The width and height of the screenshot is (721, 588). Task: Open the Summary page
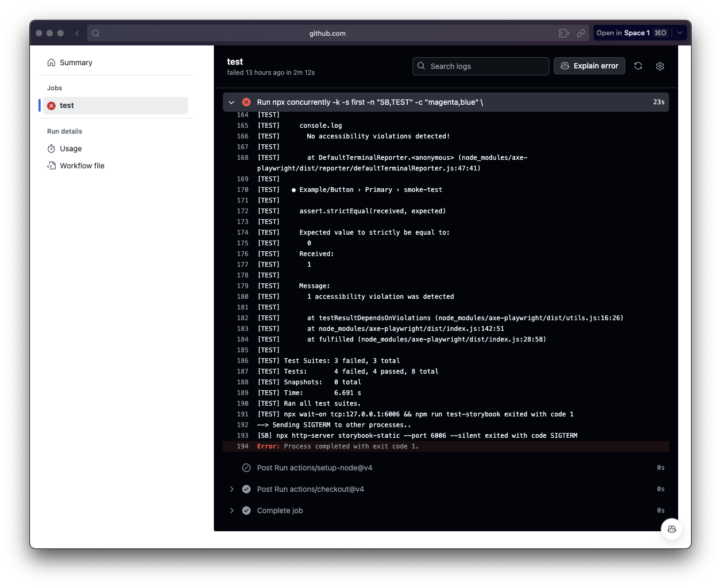pyautogui.click(x=76, y=63)
